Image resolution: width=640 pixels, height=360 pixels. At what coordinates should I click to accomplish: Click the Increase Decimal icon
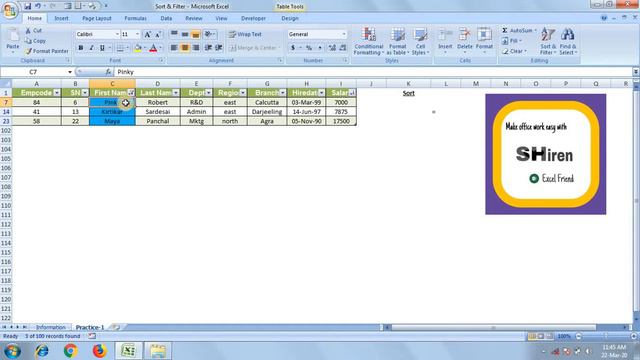click(x=332, y=48)
